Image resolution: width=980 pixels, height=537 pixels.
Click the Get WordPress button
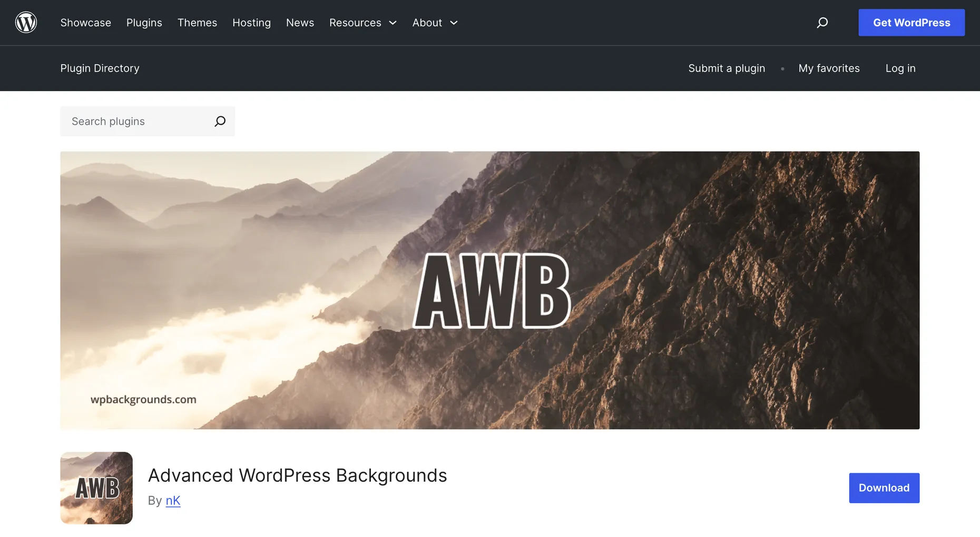pyautogui.click(x=912, y=23)
